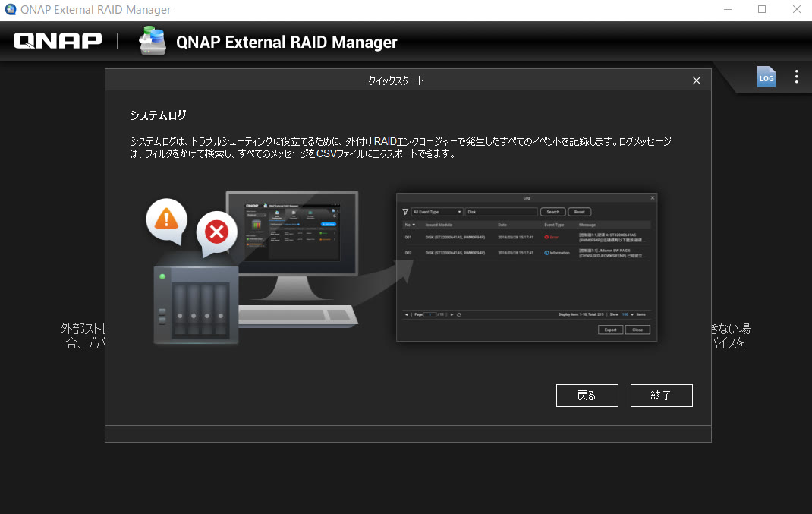812x514 pixels.
Task: Click the クイックスタート dialog title
Action: tap(396, 80)
